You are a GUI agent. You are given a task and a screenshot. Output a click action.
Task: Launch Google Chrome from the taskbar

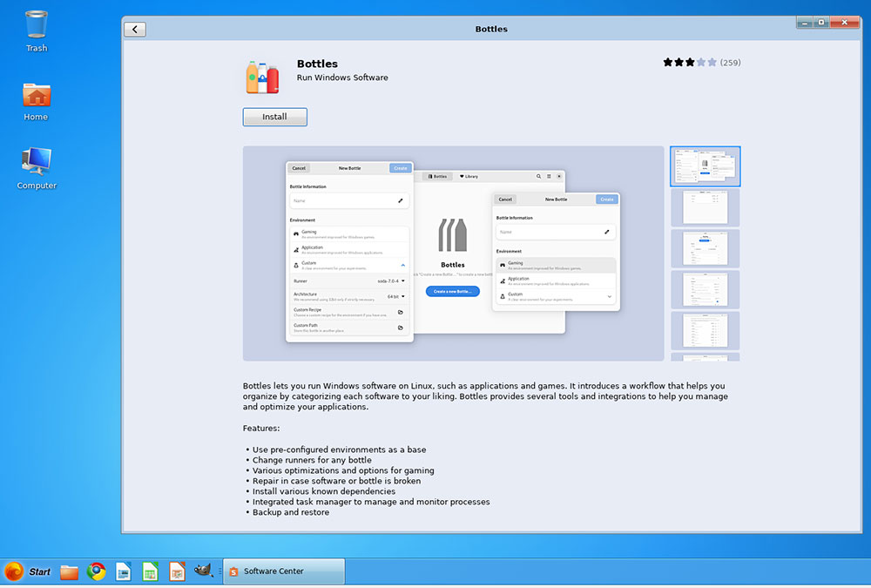click(x=96, y=571)
